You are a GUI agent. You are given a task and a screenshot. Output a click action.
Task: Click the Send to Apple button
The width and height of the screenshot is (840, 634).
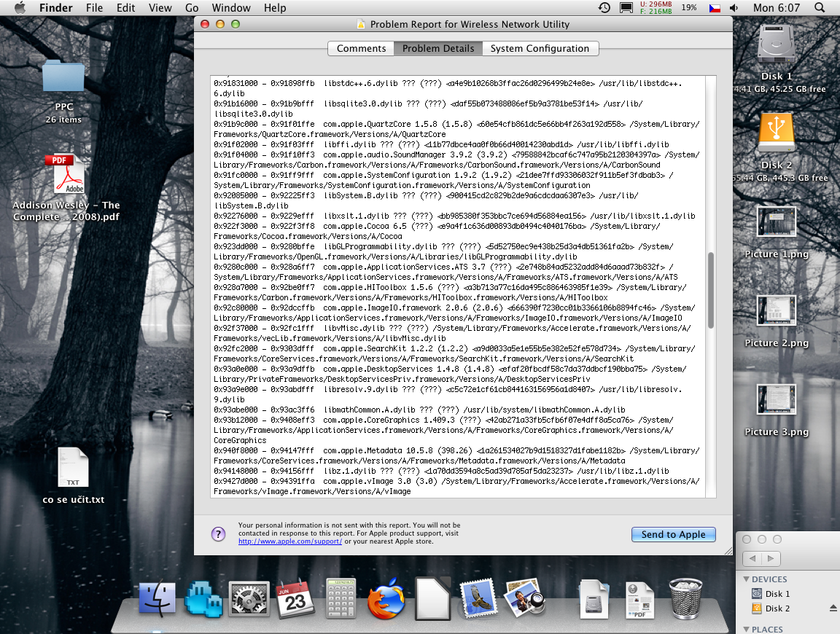(674, 534)
